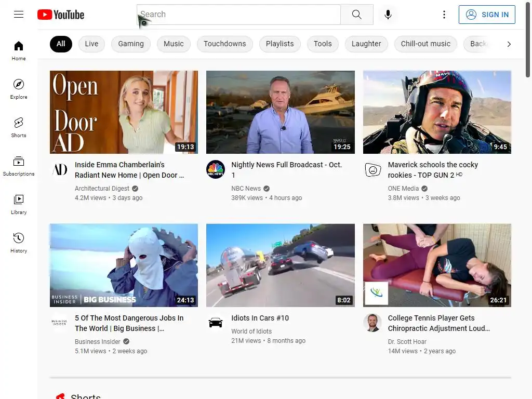Viewport: 532px width, 399px height.
Task: Open title '5 Of The Most Dangerous Jobs'
Action: click(129, 323)
